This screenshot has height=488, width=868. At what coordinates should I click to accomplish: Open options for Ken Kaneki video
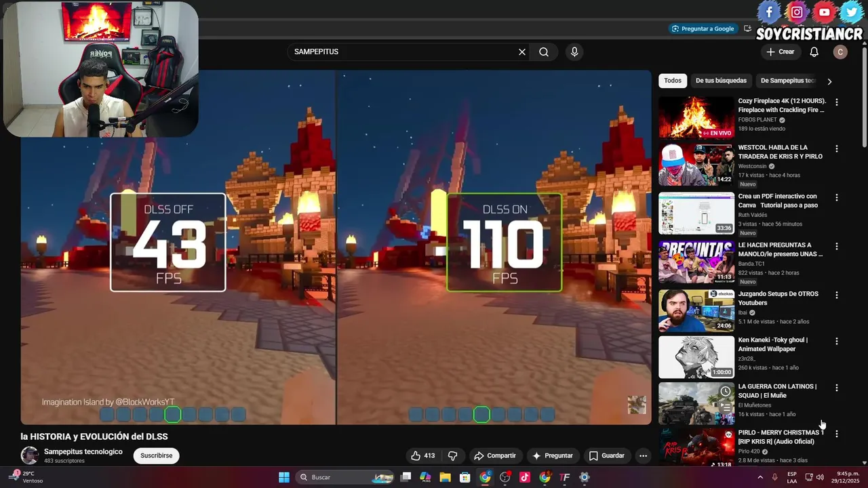coord(836,341)
